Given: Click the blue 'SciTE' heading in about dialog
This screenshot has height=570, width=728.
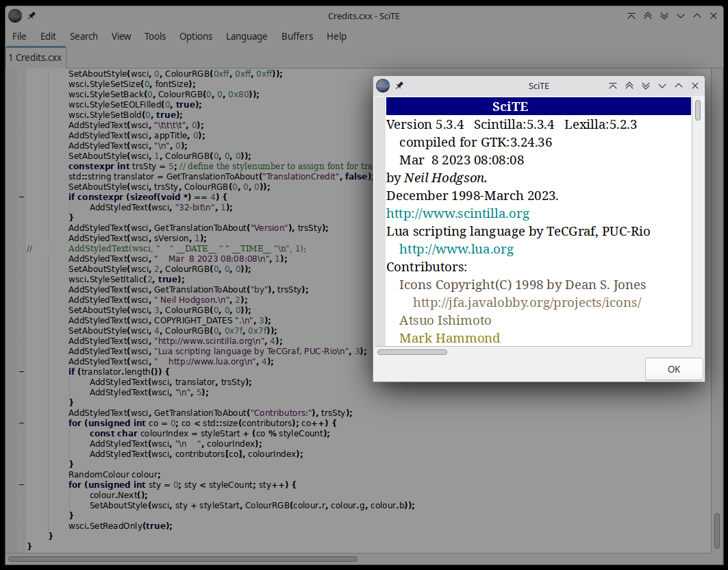Looking at the screenshot, I should coord(510,106).
